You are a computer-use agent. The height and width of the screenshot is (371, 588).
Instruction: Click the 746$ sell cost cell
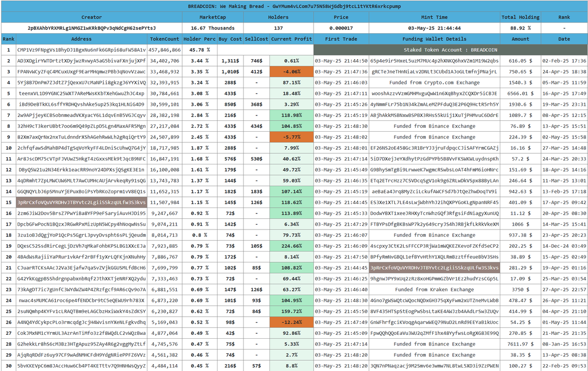click(256, 61)
